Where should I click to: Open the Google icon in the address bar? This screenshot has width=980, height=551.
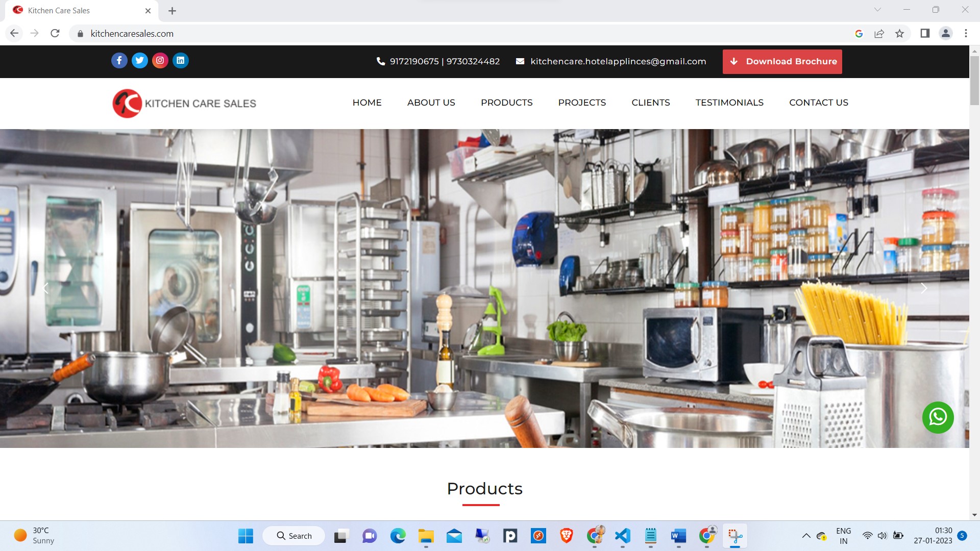click(x=859, y=33)
